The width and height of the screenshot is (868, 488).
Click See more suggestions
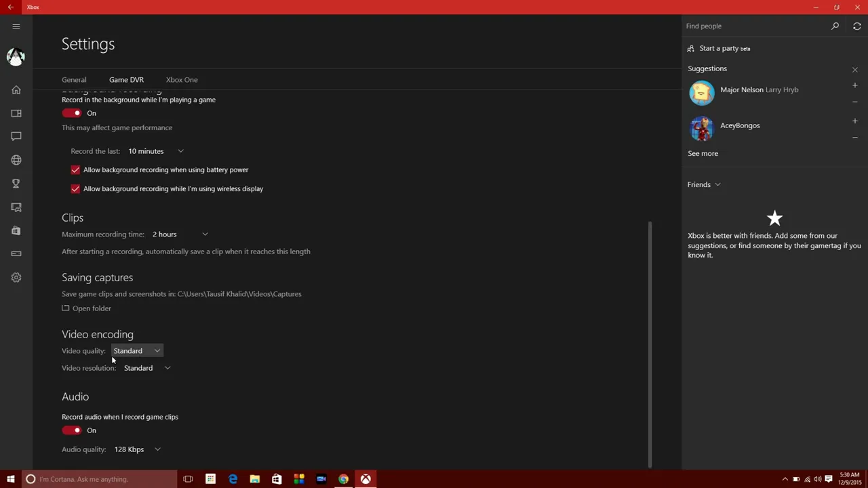click(703, 153)
